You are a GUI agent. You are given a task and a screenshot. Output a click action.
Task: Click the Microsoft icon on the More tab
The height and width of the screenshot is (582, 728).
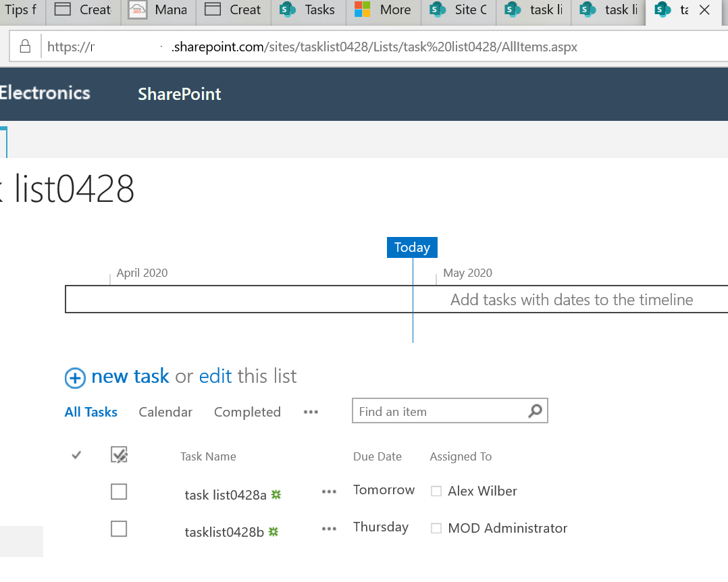(x=362, y=9)
